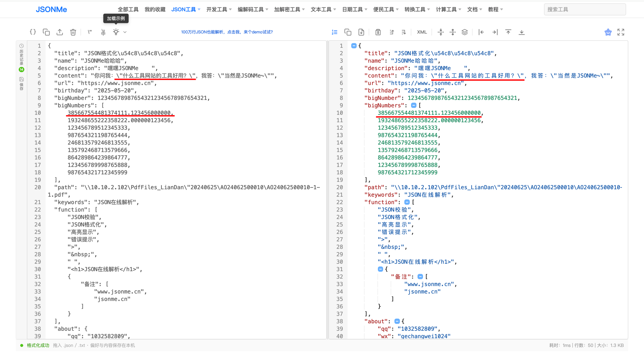The height and width of the screenshot is (358, 644).
Task: Open the 转换工具 menu
Action: (x=417, y=9)
